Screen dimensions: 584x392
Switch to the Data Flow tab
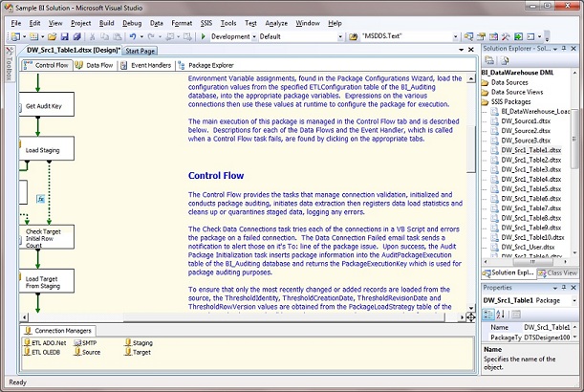coord(95,65)
